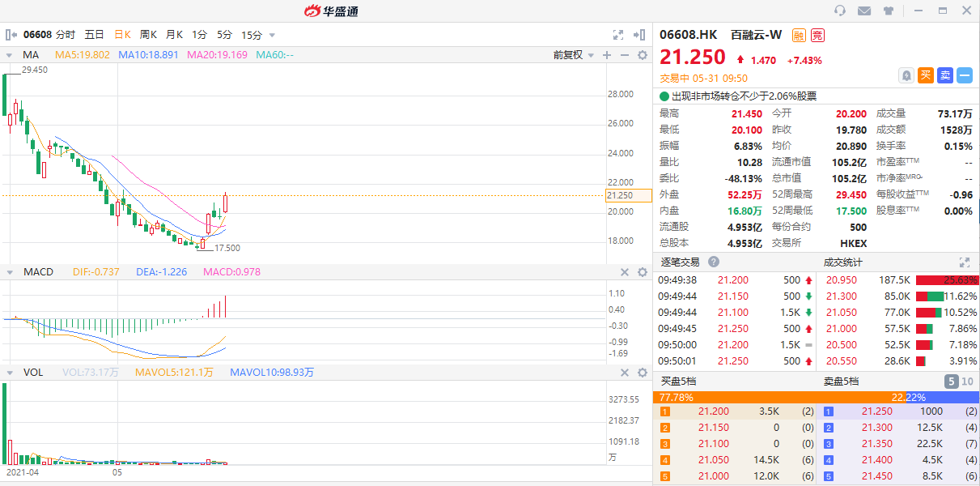Switch order book to 10 levels
Image resolution: width=980 pixels, height=486 pixels.
click(x=968, y=382)
